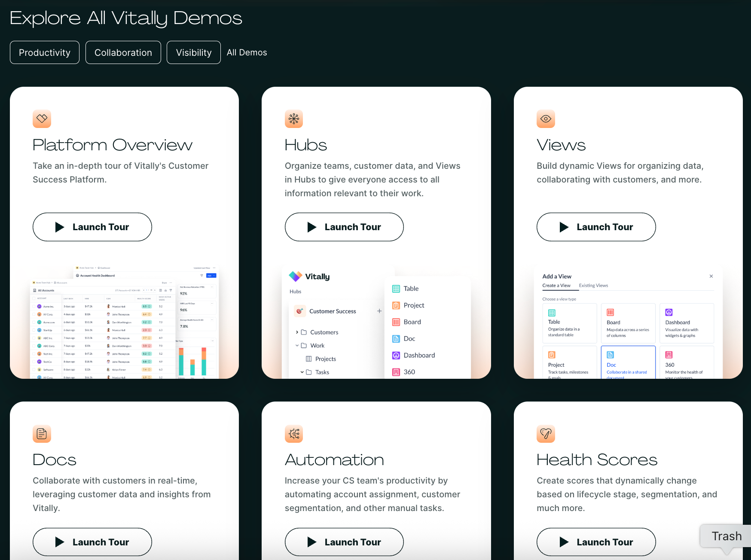Switch to the Collaboration filter tab
This screenshot has width=751, height=560.
coord(123,52)
